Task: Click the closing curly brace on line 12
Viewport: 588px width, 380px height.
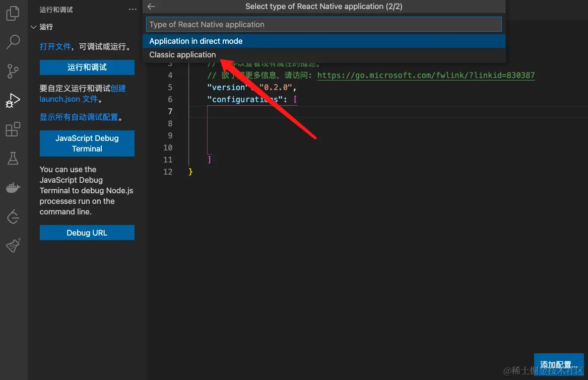Action: pyautogui.click(x=190, y=172)
